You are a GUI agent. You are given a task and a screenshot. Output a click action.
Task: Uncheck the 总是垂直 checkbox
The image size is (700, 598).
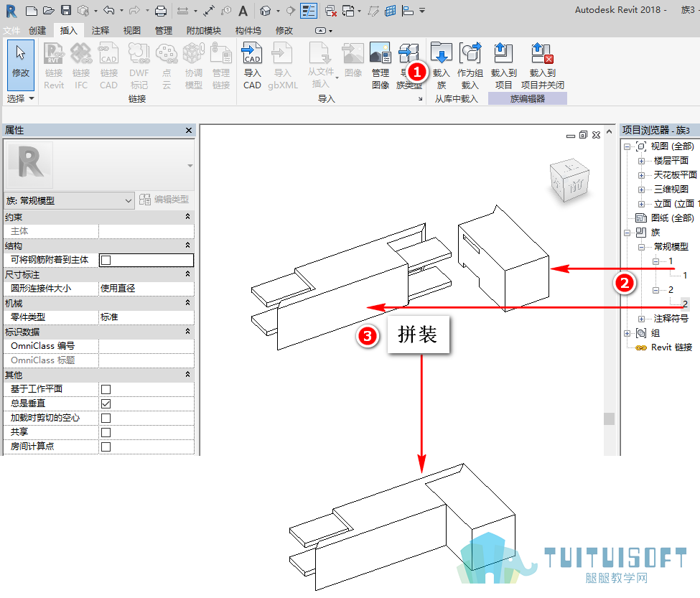(x=106, y=403)
